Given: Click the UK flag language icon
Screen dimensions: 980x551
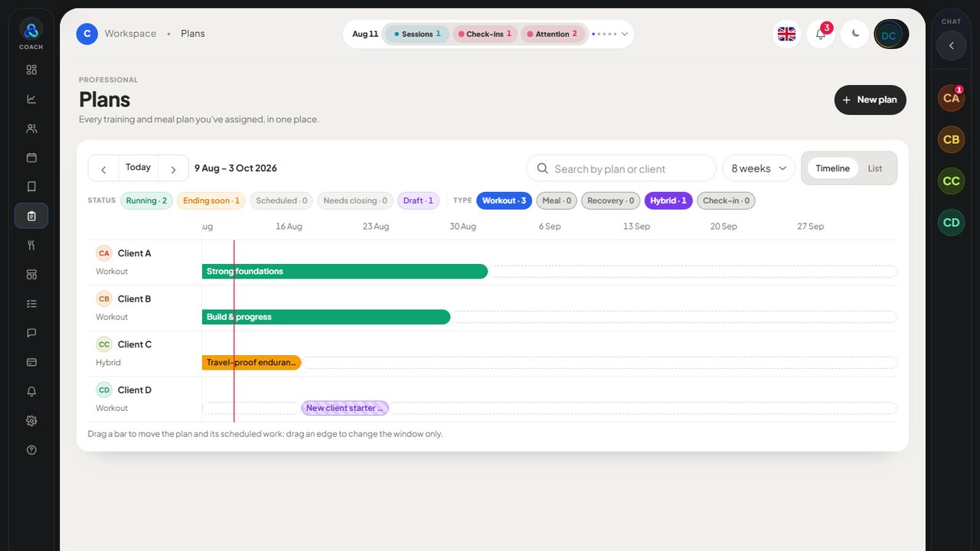Looking at the screenshot, I should pos(786,34).
